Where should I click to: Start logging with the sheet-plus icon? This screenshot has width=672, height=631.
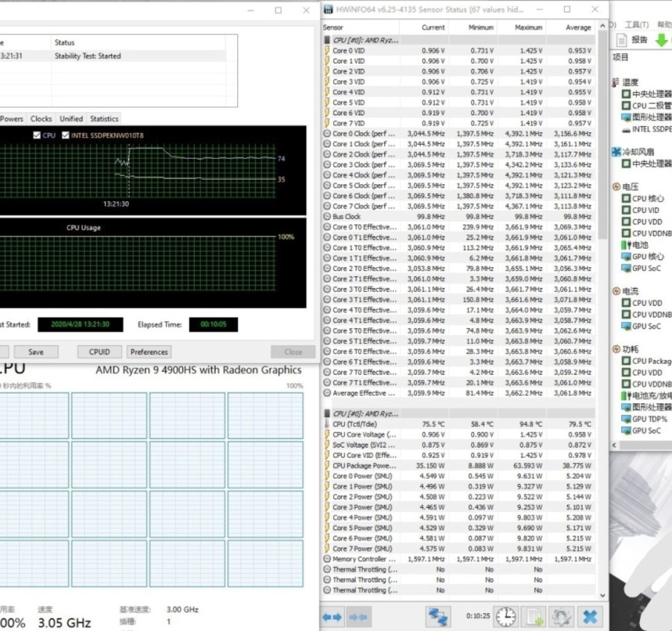click(533, 617)
